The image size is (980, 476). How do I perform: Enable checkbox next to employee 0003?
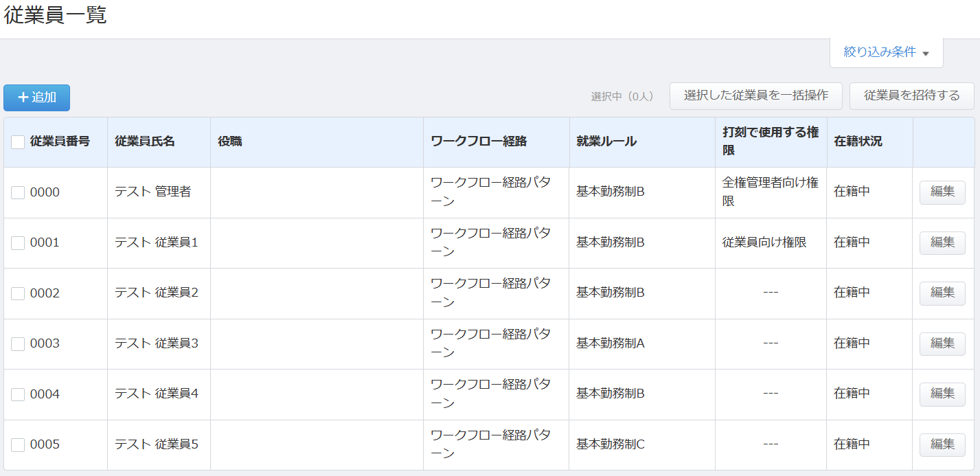point(18,344)
